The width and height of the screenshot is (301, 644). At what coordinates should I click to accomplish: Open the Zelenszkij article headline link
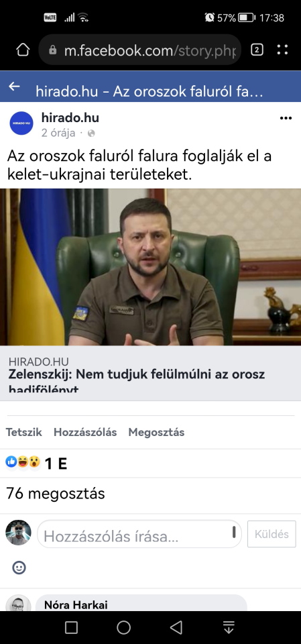pos(137,381)
